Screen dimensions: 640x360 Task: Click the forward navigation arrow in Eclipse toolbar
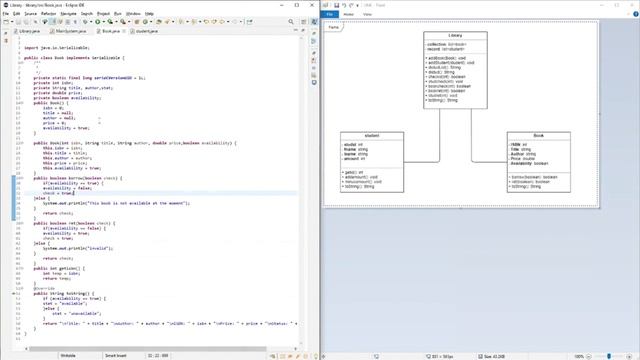(x=235, y=22)
